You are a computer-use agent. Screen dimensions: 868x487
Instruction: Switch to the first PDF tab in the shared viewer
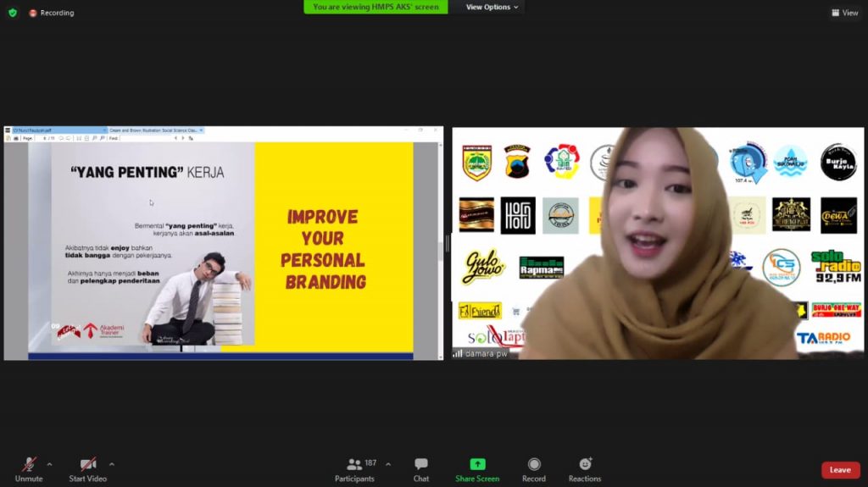(x=58, y=130)
